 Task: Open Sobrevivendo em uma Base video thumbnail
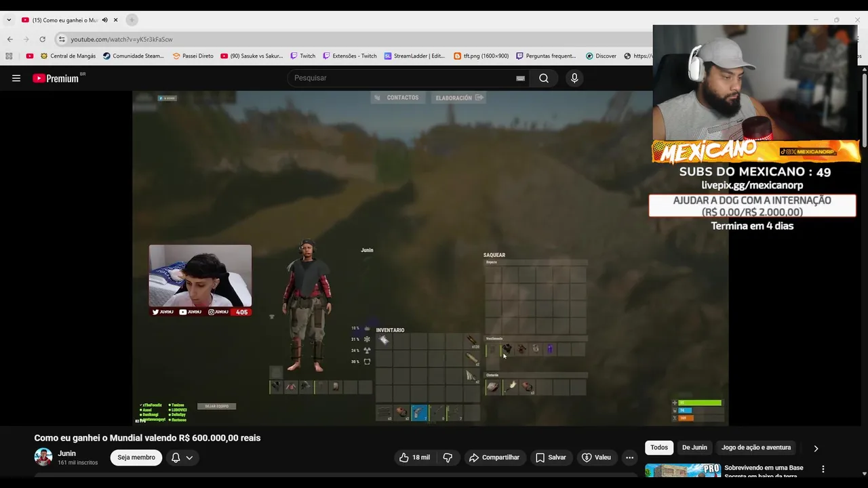(x=682, y=470)
